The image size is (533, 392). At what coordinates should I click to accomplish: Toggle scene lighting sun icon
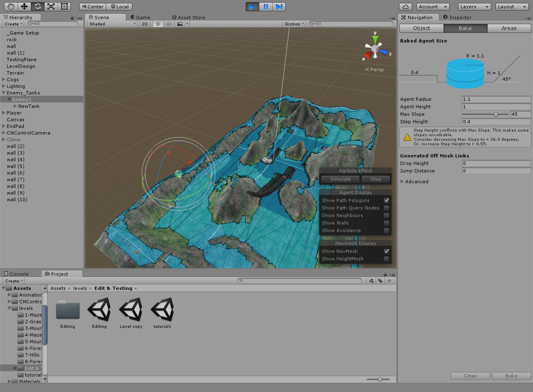tap(158, 24)
